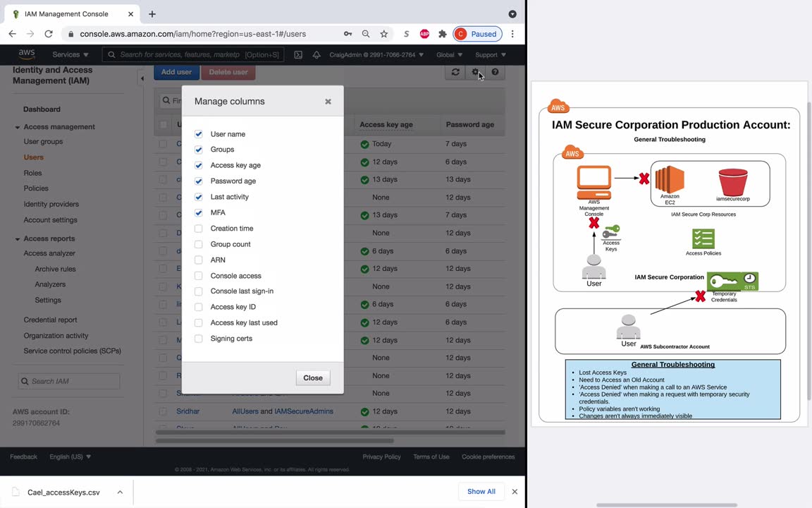812x508 pixels.
Task: Open Credential report in the sidebar
Action: click(x=50, y=320)
